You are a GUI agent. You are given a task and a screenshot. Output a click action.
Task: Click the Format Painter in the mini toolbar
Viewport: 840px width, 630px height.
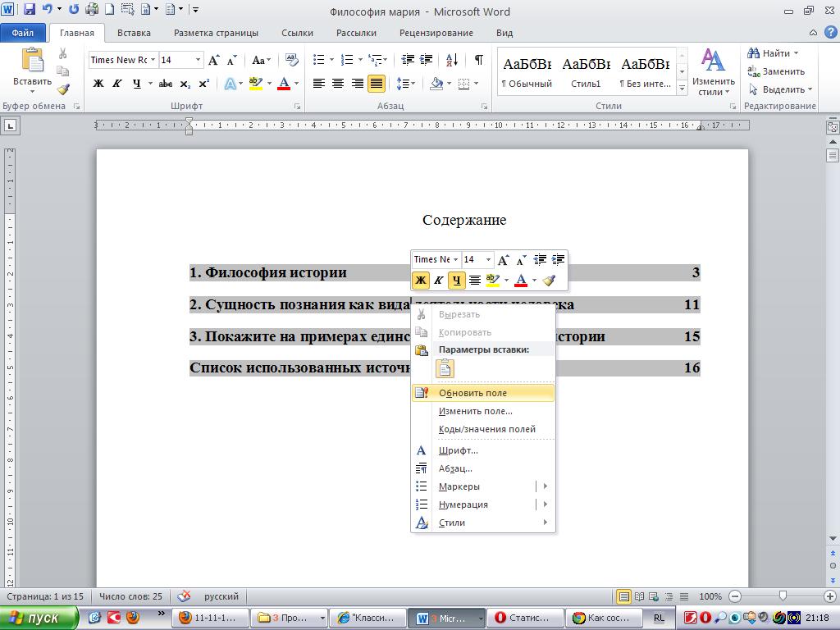pos(550,281)
